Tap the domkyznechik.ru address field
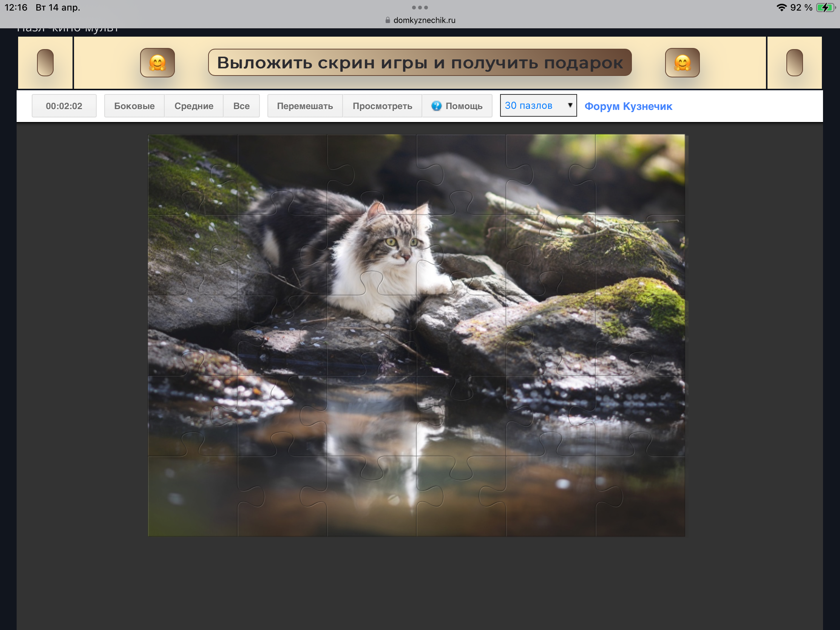840x630 pixels. [x=424, y=20]
